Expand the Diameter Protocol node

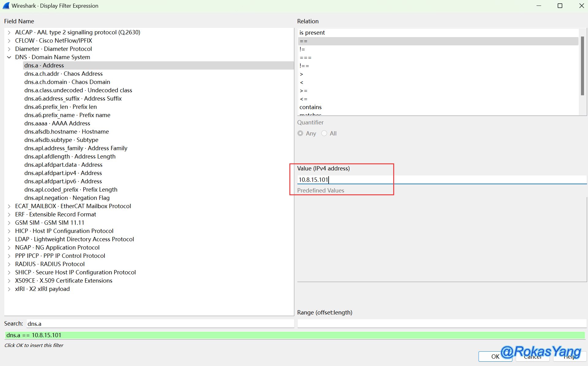click(9, 49)
